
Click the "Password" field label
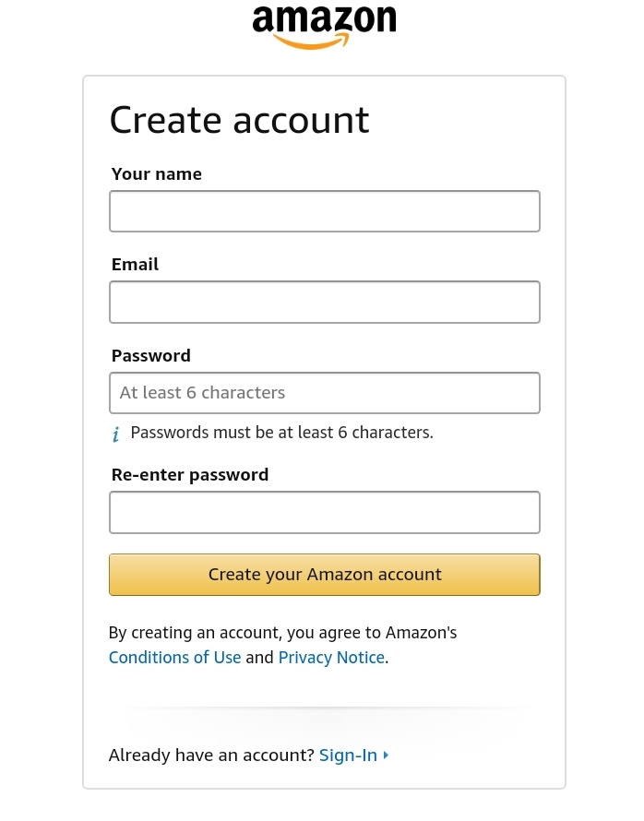[150, 356]
